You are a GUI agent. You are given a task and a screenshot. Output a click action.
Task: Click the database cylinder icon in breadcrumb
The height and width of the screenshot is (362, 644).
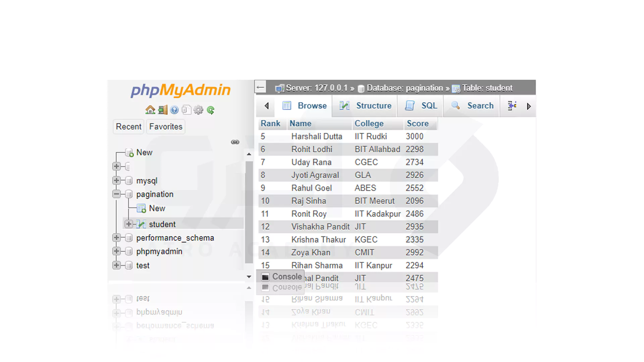(361, 88)
